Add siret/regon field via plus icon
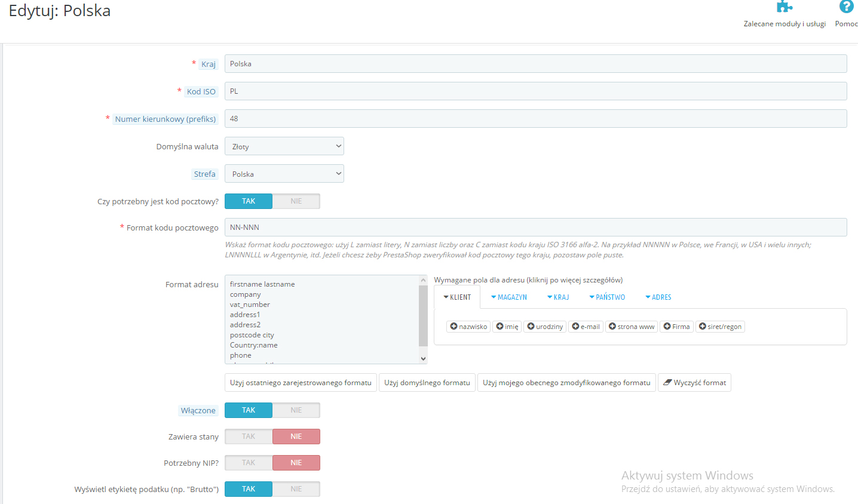The image size is (858, 504). [703, 326]
